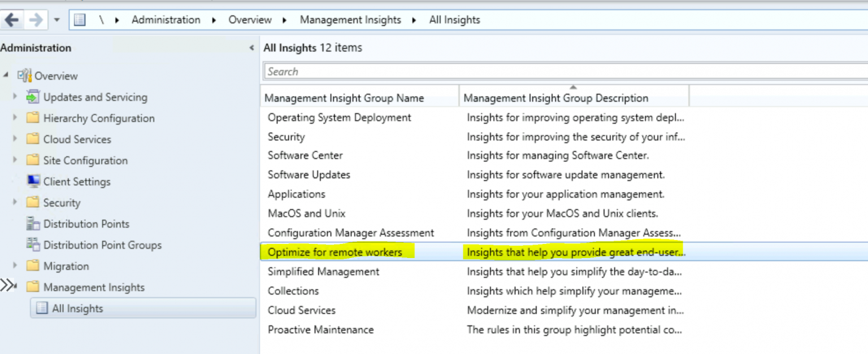The width and height of the screenshot is (868, 354).
Task: Expand the Cloud Services tree node
Action: (15, 139)
